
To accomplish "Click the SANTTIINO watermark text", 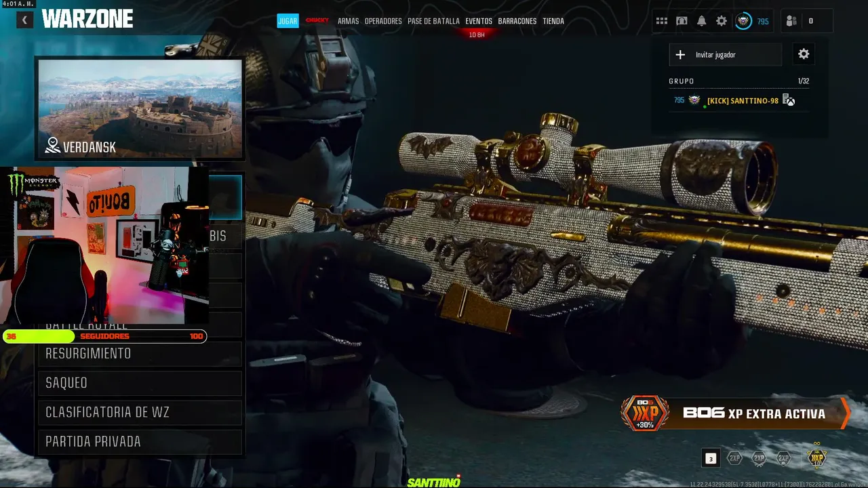I will 434,482.
